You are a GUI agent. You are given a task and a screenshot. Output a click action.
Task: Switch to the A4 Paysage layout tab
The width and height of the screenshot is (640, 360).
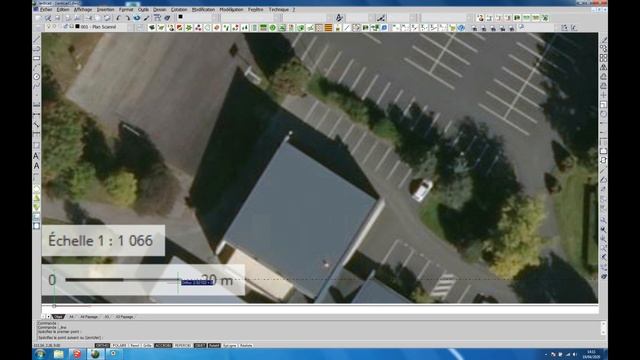[89, 317]
